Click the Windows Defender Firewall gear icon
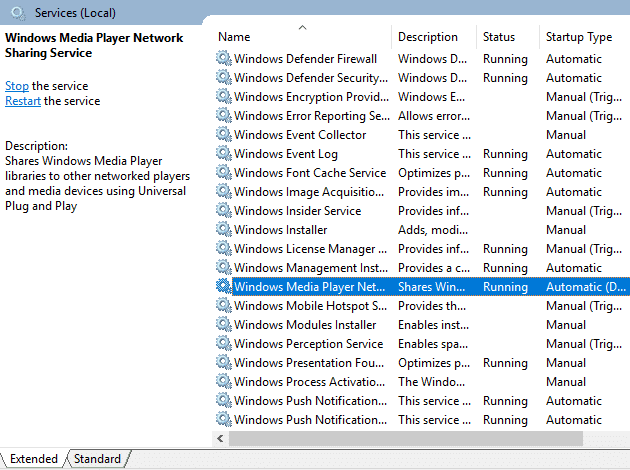Image resolution: width=630 pixels, height=470 pixels. coord(223,59)
